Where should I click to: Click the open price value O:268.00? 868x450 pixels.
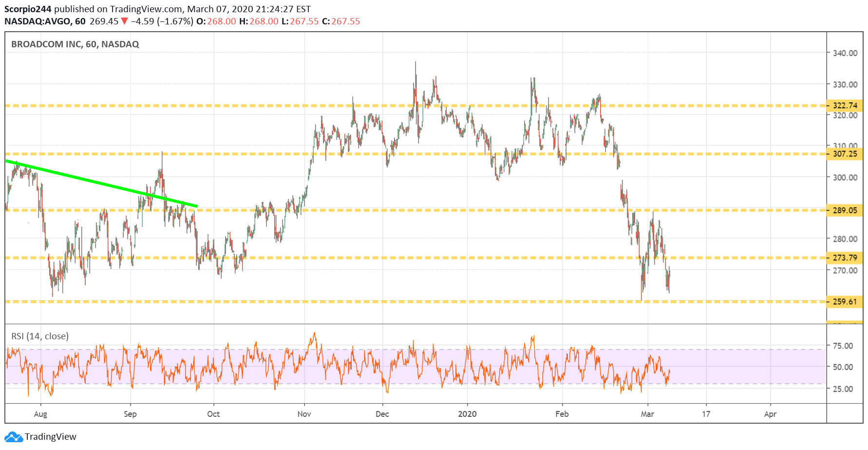pos(216,21)
